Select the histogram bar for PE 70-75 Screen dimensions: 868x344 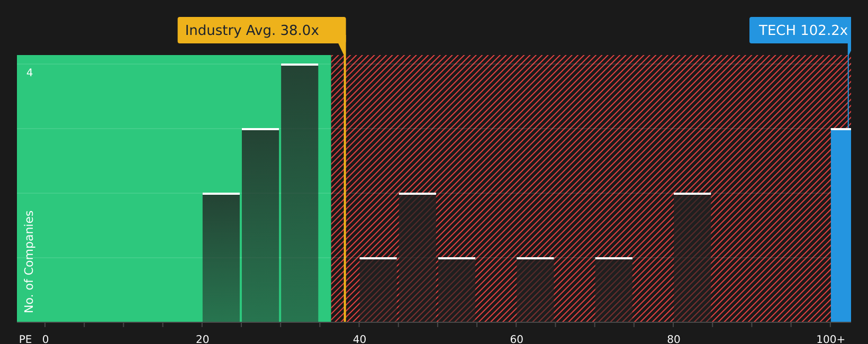tap(614, 289)
